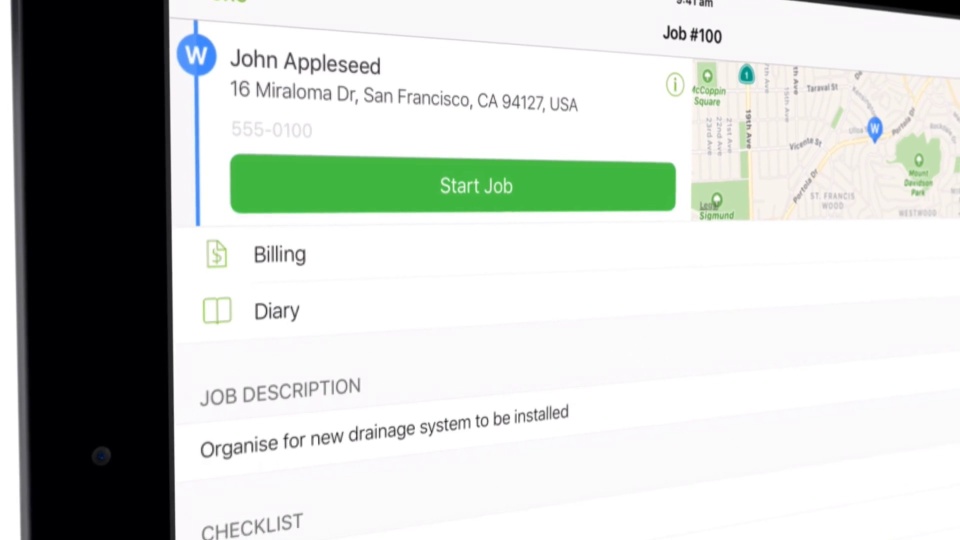Click the Sigmund park marker on map
Viewport: 960px width, 540px height.
pos(716,200)
